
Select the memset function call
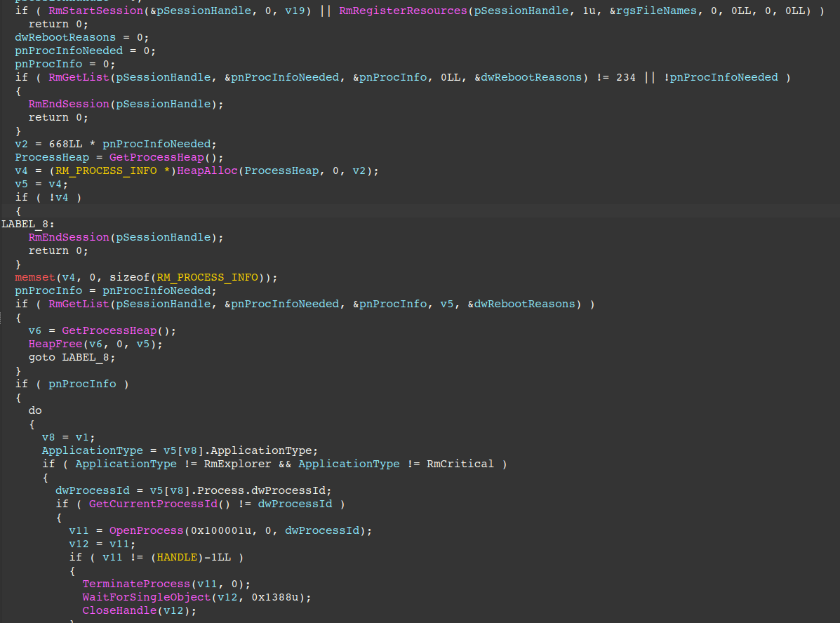coord(35,278)
